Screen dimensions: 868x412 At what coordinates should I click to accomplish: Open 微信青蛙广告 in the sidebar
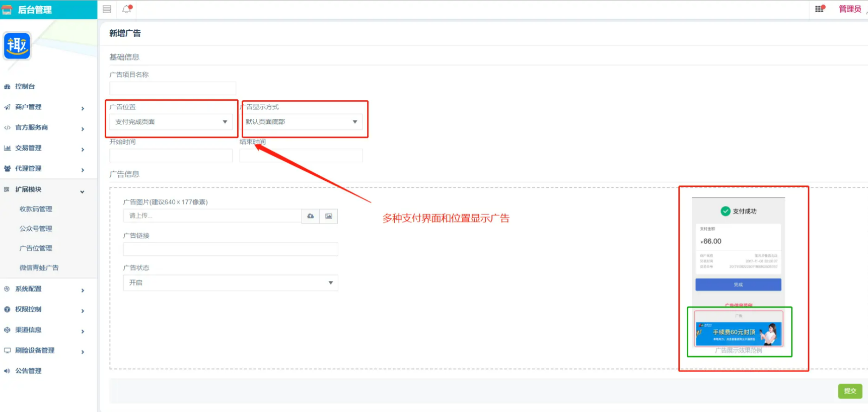pyautogui.click(x=39, y=268)
